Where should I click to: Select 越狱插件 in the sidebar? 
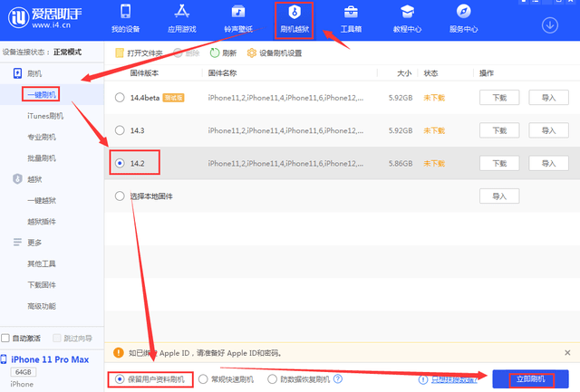coord(42,221)
